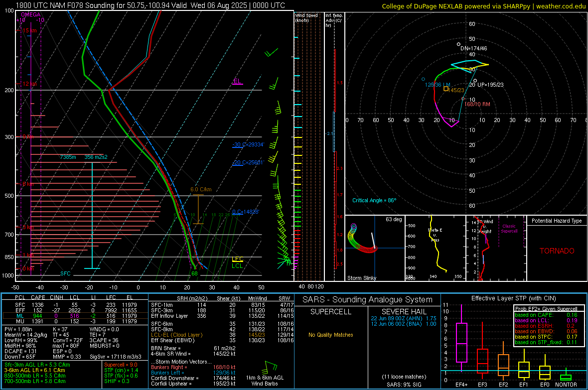Click the MU parcel row label
The image size is (588, 390).
pos(20,321)
